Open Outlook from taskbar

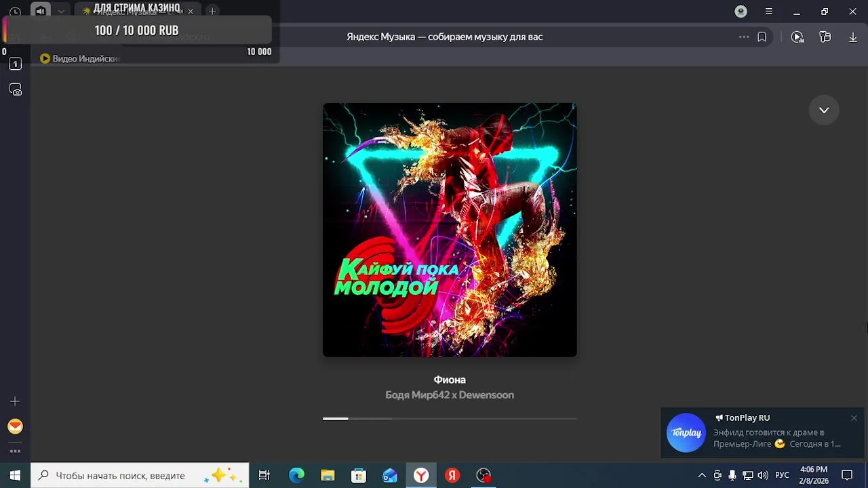coord(390,475)
